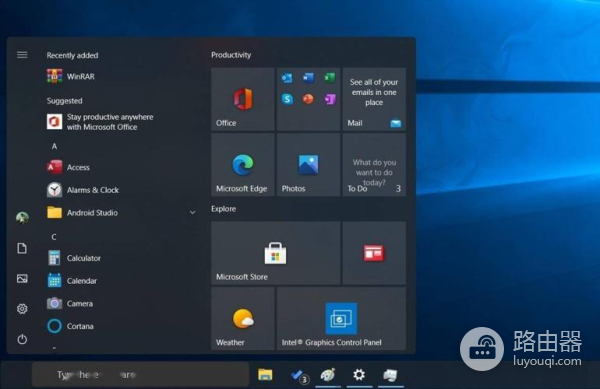
Task: Open the To Do tile
Action: coord(374,165)
